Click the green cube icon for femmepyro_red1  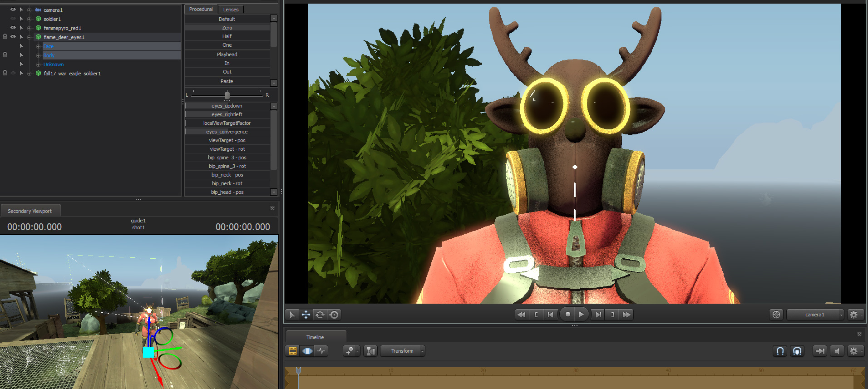tap(38, 28)
